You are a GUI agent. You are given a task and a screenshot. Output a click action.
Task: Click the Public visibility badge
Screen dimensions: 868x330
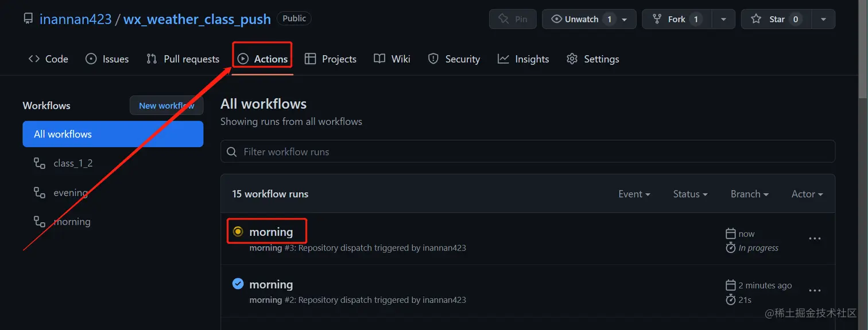point(294,18)
